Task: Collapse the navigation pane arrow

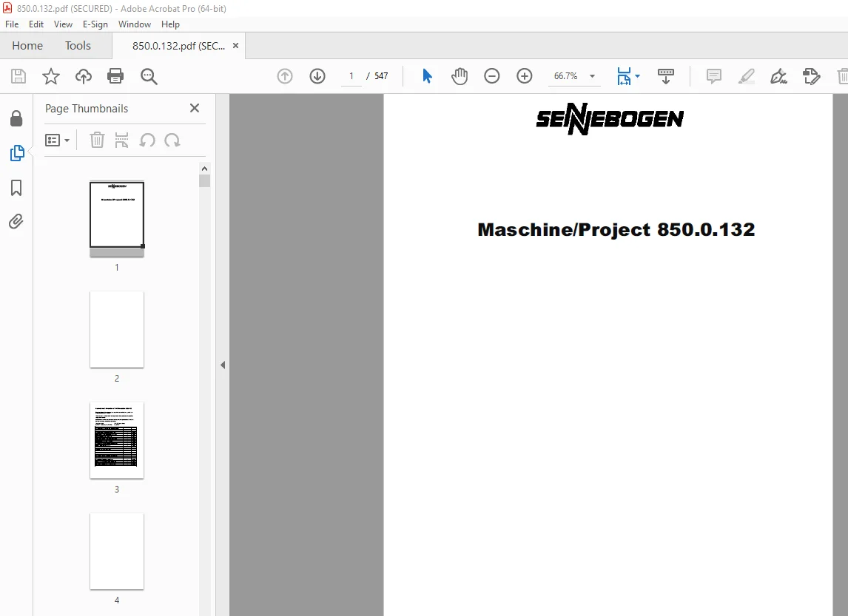Action: [223, 365]
